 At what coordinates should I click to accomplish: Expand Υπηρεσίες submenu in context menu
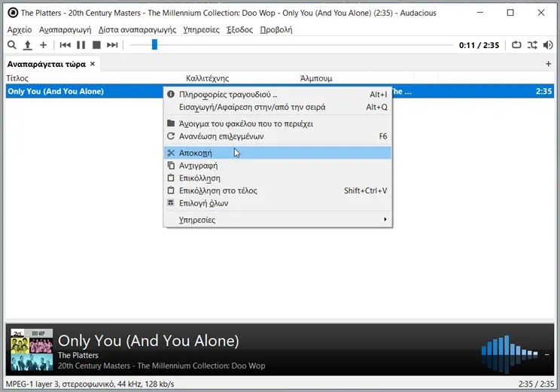[x=278, y=220]
